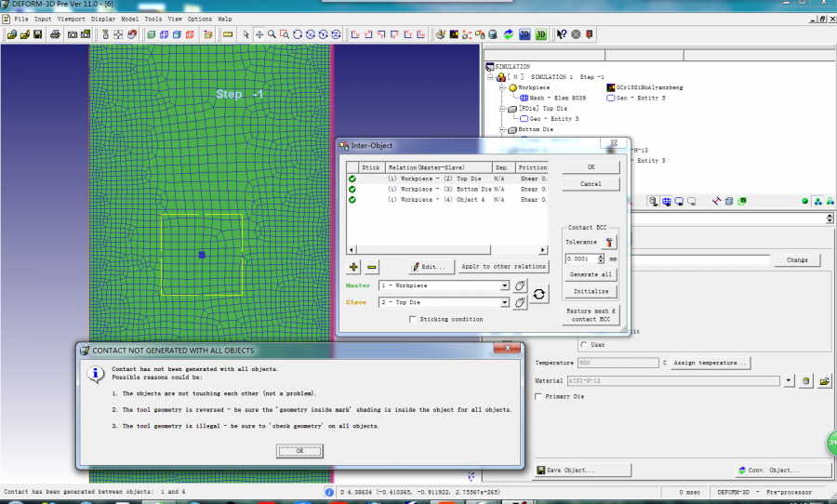837x504 pixels.
Task: Click the yellow minus remove-relation icon
Action: pyautogui.click(x=371, y=267)
